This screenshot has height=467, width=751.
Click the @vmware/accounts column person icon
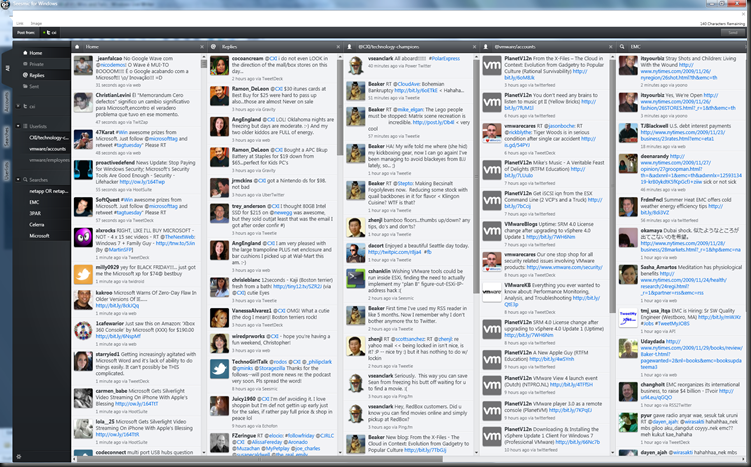pos(486,47)
